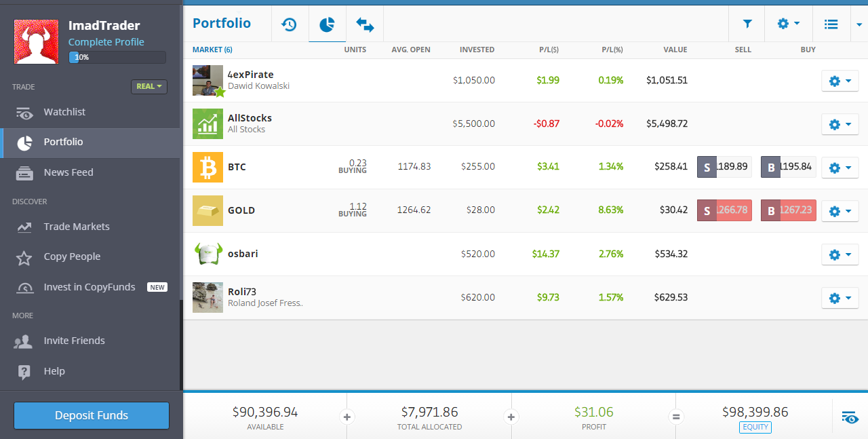Click the osbari avatar icon
This screenshot has width=868, height=439.
click(208, 254)
